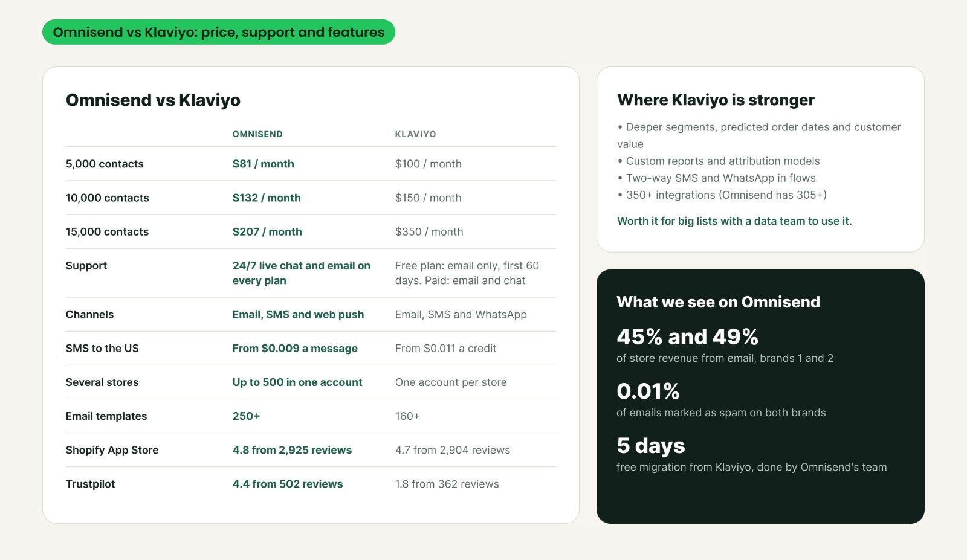
Task: Click '24/7 live chat and email' cell
Action: 302,273
